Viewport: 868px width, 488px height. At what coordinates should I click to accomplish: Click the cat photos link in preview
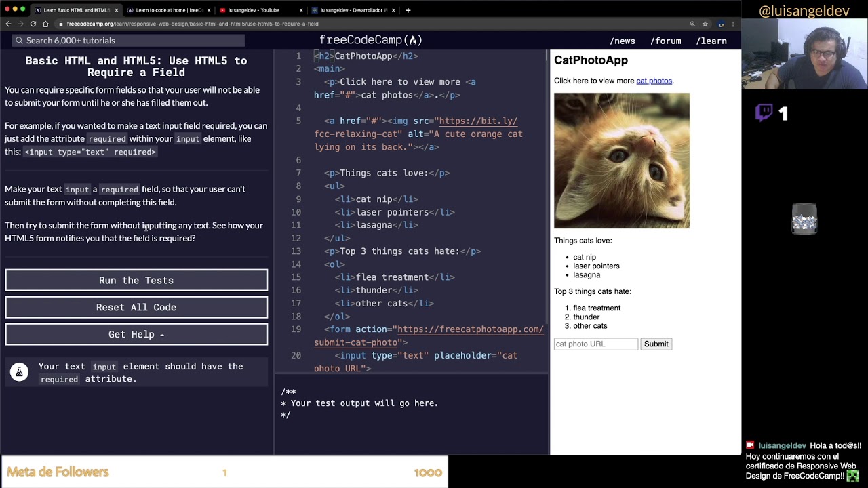(654, 81)
